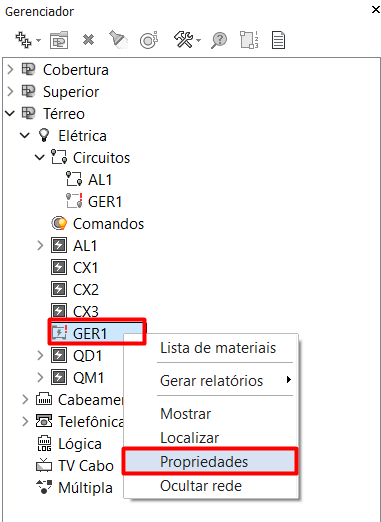Select Lista de materiais menu entry
381x522 pixels.
218,348
